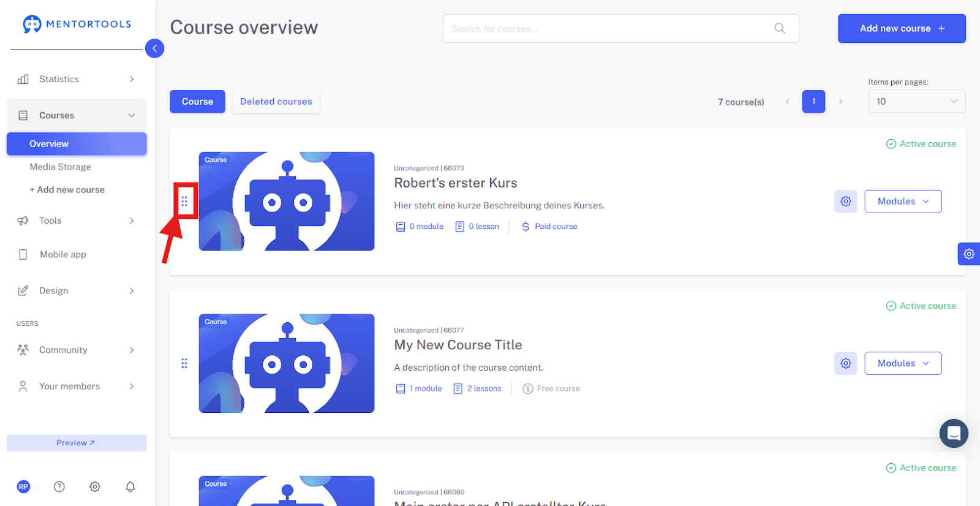Open Robert's erster Kurs title link
Viewport: 980px width, 506px height.
tap(456, 183)
